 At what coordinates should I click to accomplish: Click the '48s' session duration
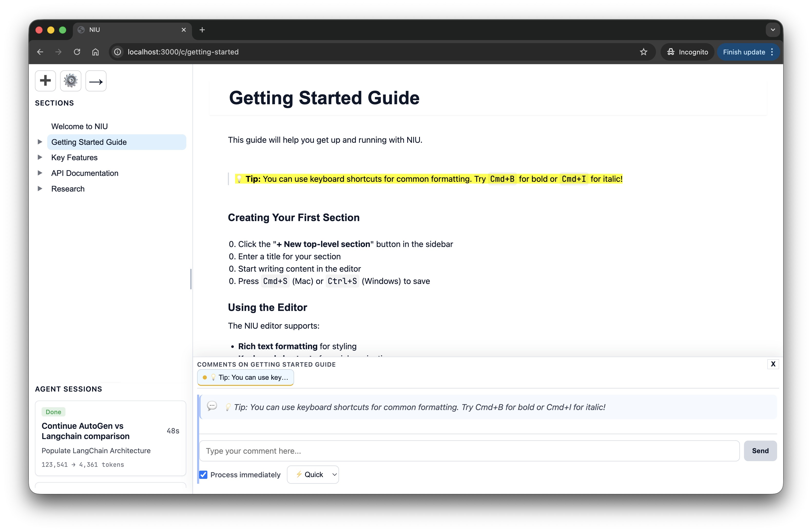[x=173, y=431]
